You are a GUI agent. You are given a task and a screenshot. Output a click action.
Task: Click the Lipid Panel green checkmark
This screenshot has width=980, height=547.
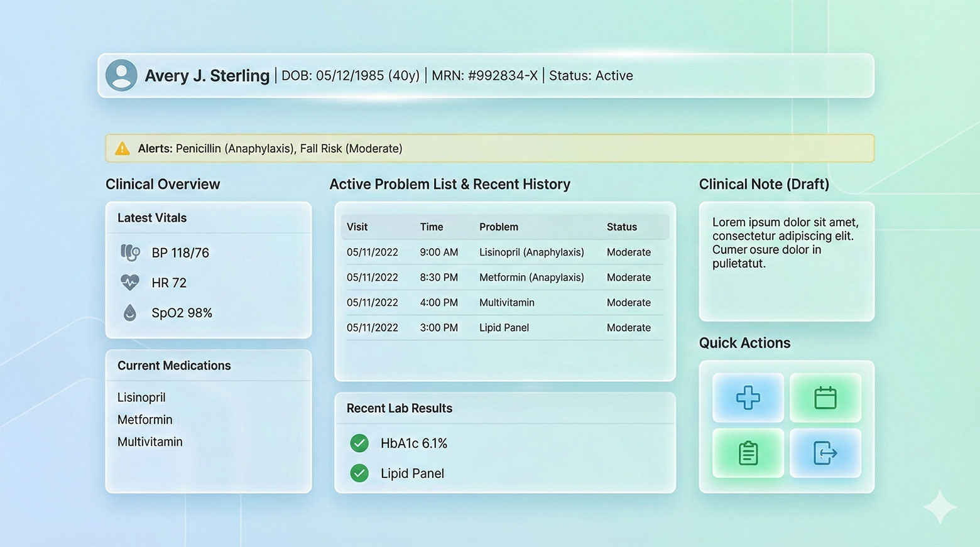359,473
